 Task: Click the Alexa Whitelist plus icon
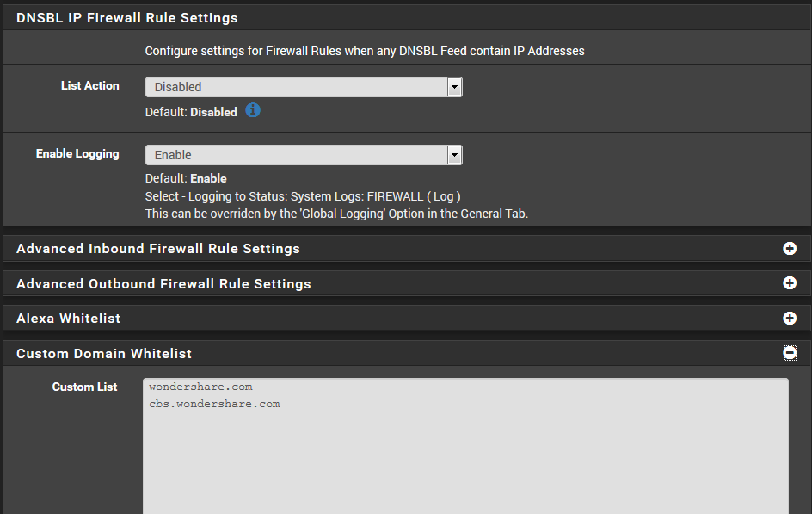[x=790, y=319]
